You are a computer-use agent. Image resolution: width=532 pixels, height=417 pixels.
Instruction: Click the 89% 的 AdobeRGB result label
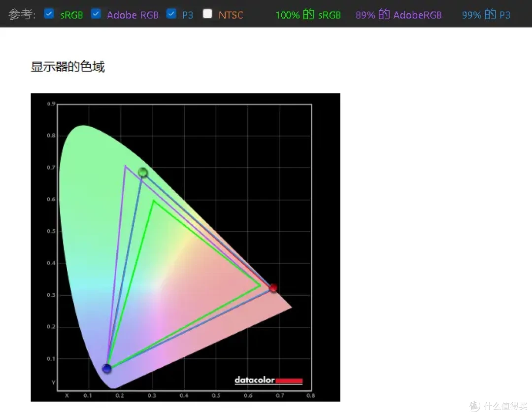[399, 14]
